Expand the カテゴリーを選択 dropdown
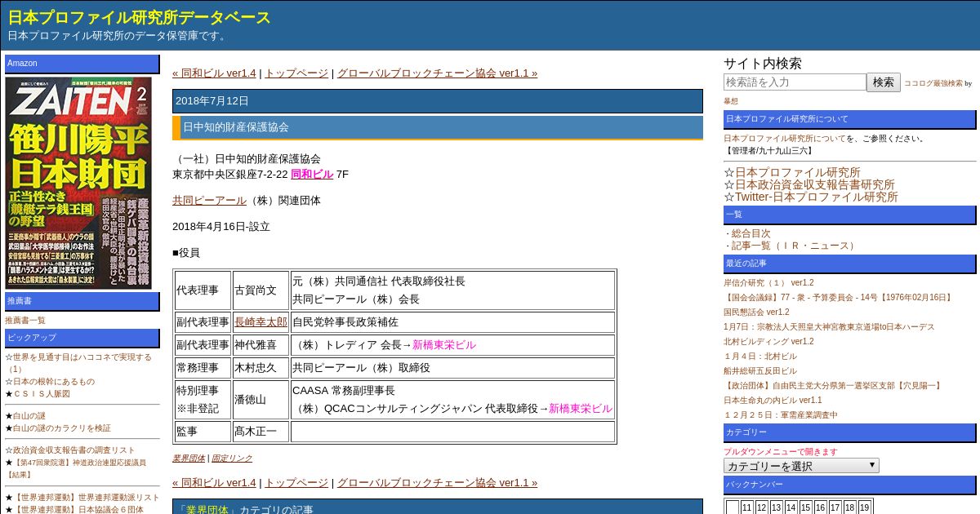980x514 pixels. 801,466
